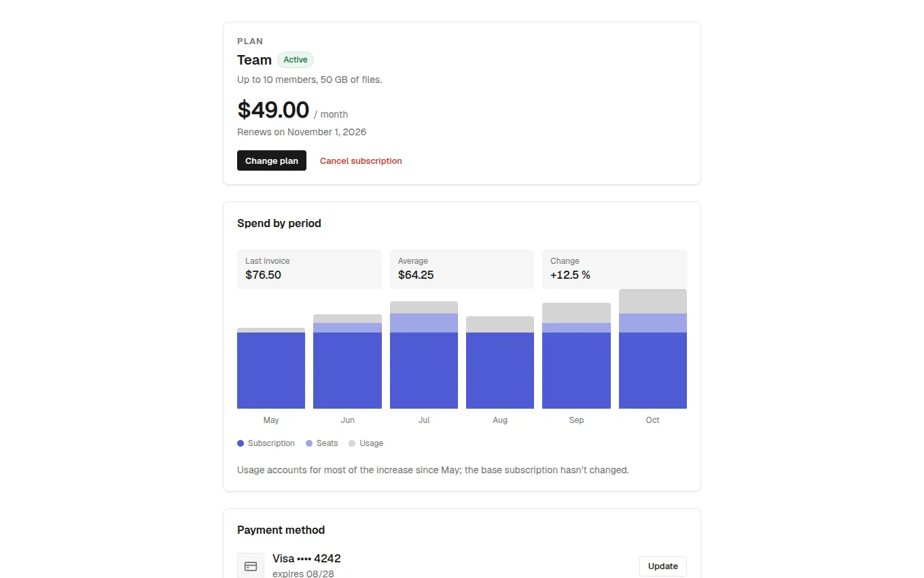Viewport: 924px width, 578px height.
Task: Click the dark blue Subscription legend dot
Action: point(241,443)
